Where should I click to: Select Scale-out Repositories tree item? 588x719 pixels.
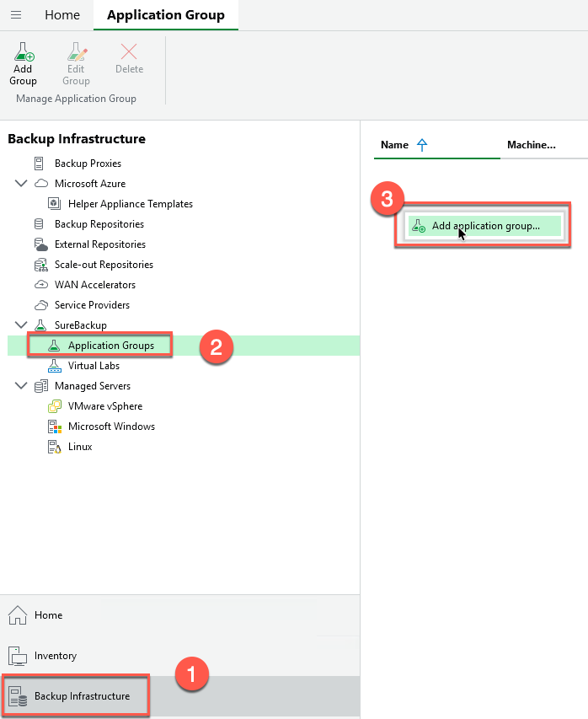pos(104,265)
